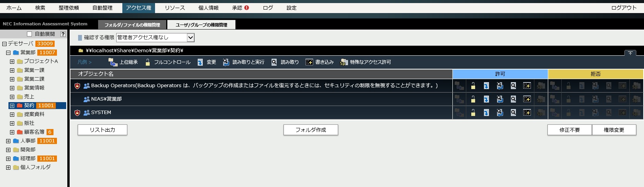Toggle deny Read for NIAS¥営業部
This screenshot has width=644, height=187.
coord(609,99)
